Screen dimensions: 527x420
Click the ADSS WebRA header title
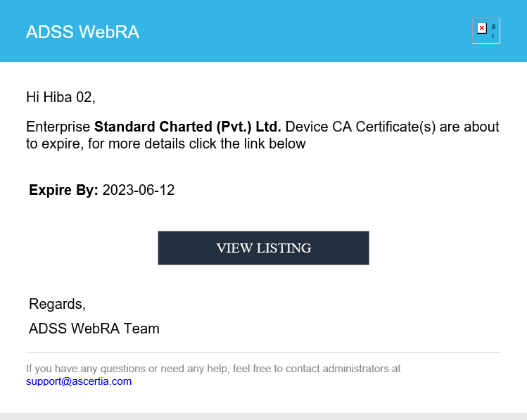click(x=82, y=32)
